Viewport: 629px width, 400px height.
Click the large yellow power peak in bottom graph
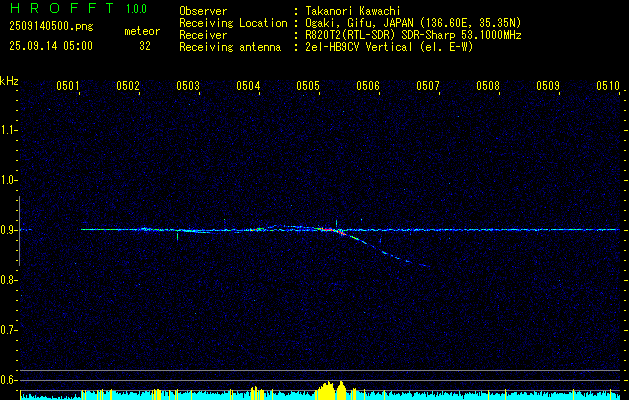(x=329, y=391)
